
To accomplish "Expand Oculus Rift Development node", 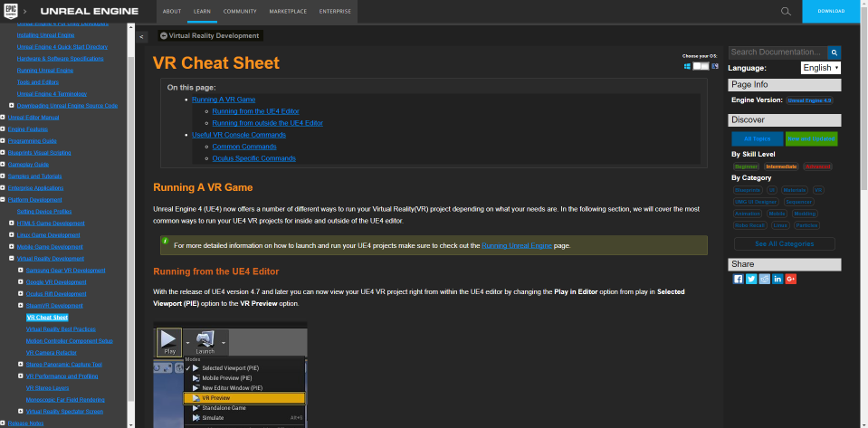I will coord(21,294).
